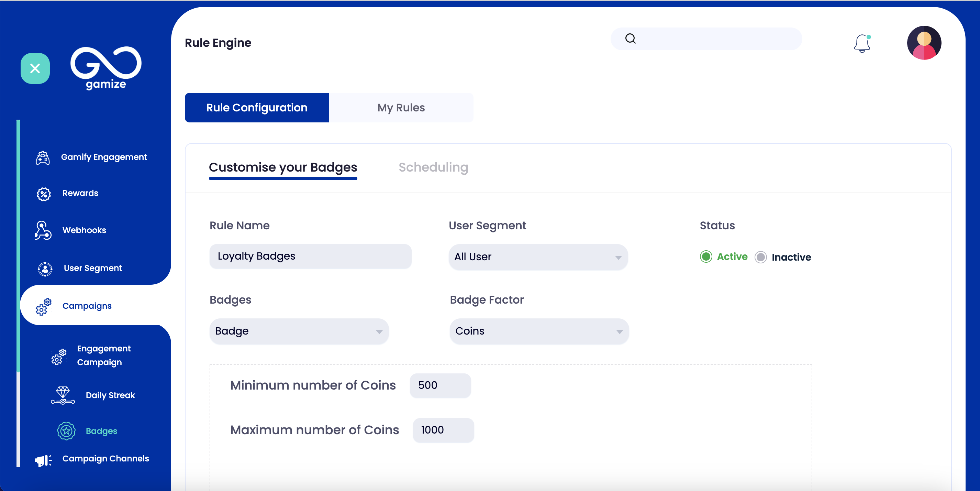Select the Inactive status radio button
The image size is (980, 491).
click(x=760, y=257)
